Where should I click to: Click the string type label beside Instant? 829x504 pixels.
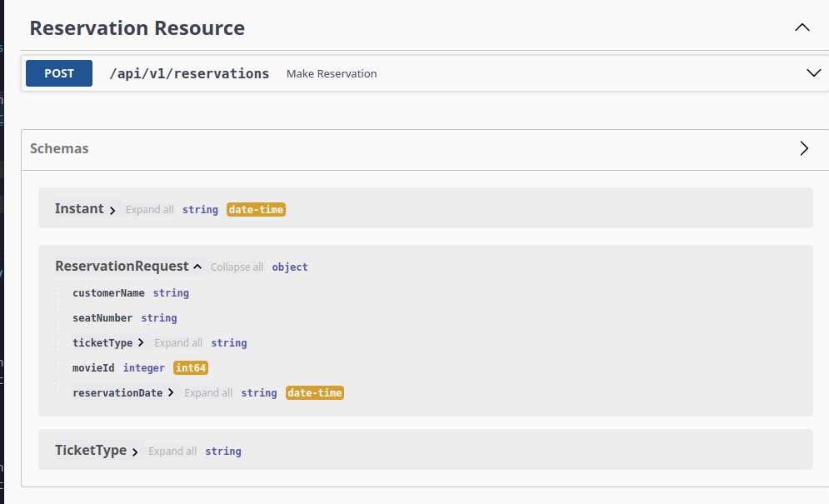click(x=200, y=209)
